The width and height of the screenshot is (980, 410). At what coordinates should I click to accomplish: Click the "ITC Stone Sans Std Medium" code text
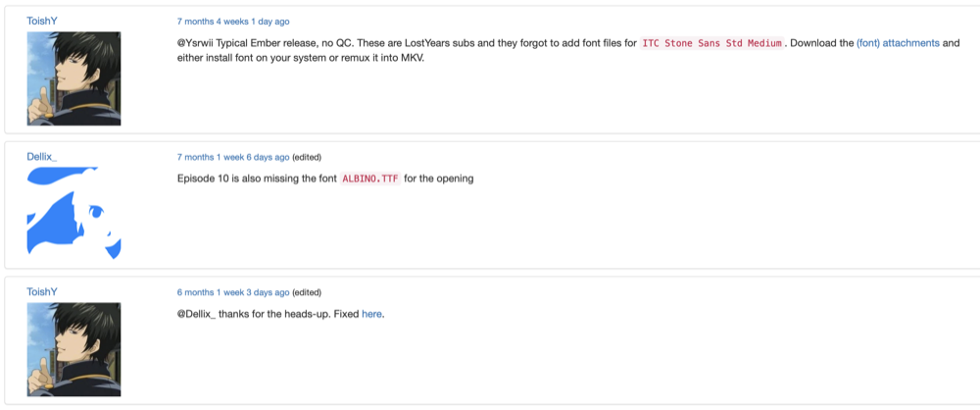pos(712,43)
